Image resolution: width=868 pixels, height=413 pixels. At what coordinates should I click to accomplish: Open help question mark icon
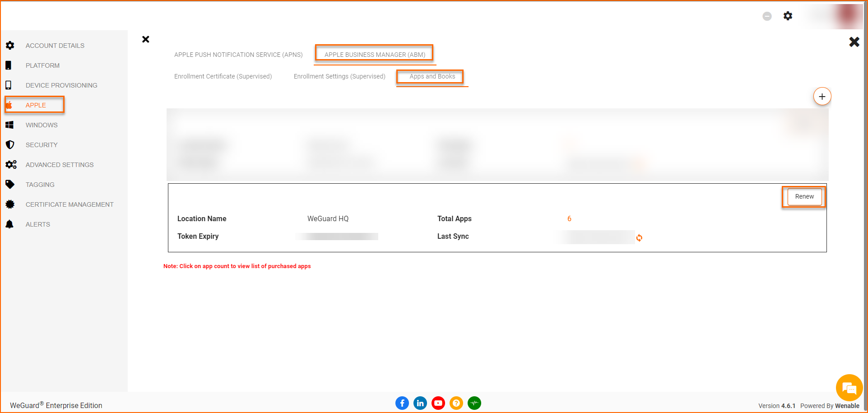pyautogui.click(x=456, y=403)
